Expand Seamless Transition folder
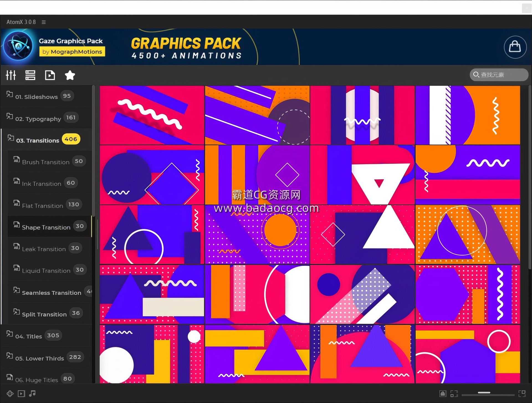This screenshot has height=403, width=532. (x=50, y=292)
